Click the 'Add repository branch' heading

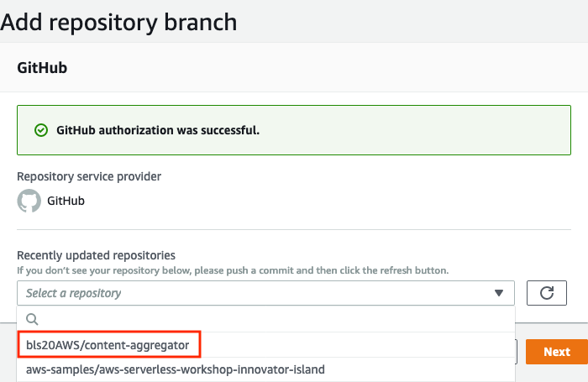click(x=118, y=22)
